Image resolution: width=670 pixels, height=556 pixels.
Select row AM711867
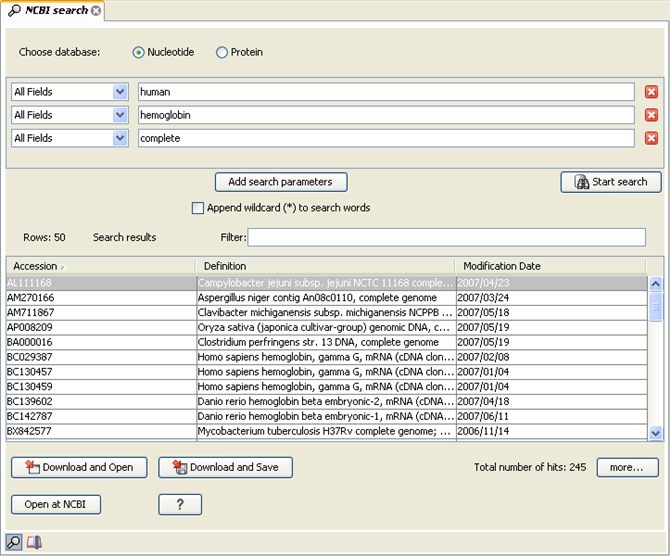327,312
